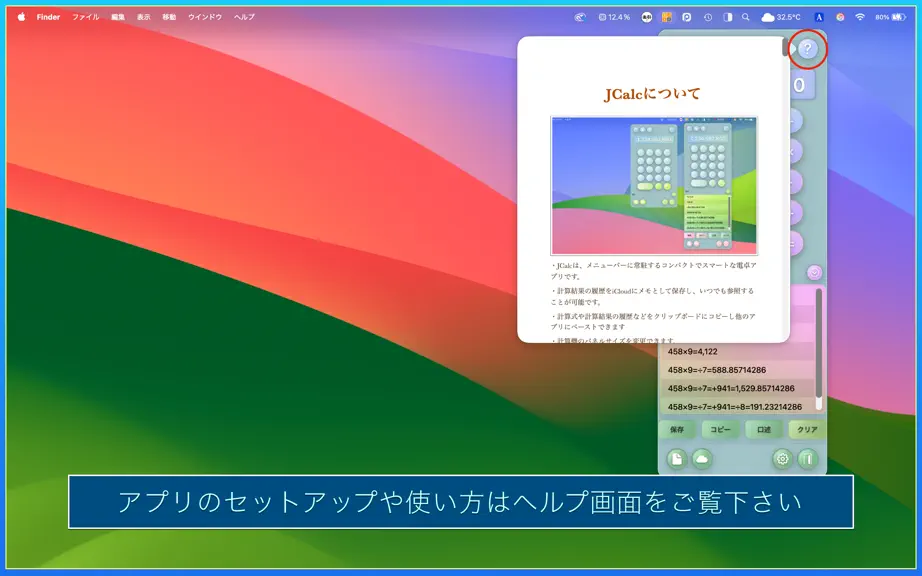This screenshot has height=576, width=922.
Task: Open the 編集 menu
Action: tap(118, 17)
